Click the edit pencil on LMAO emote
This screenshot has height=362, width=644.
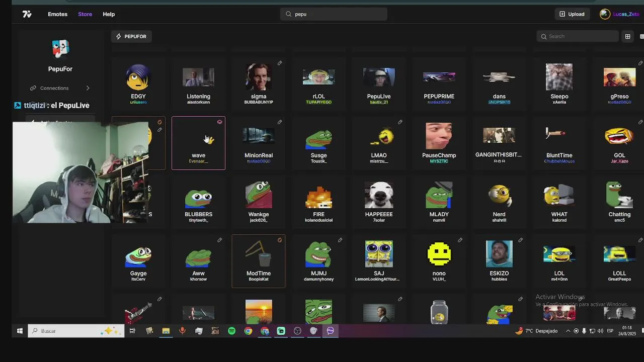coord(400,122)
